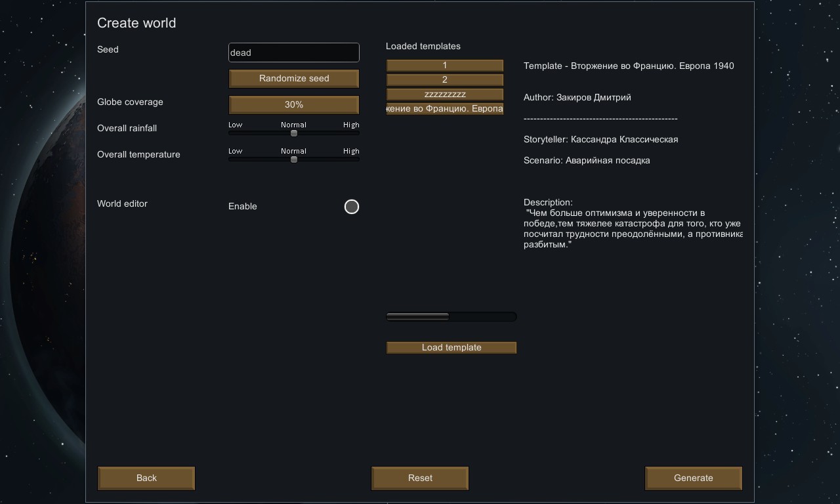Click the Overall temperature slider handle

[x=294, y=159]
